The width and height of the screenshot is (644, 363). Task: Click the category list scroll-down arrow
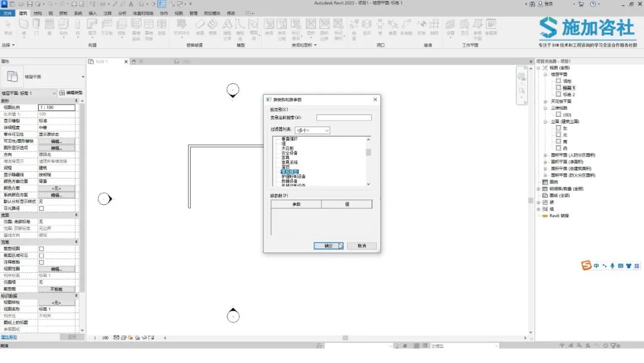click(x=369, y=184)
